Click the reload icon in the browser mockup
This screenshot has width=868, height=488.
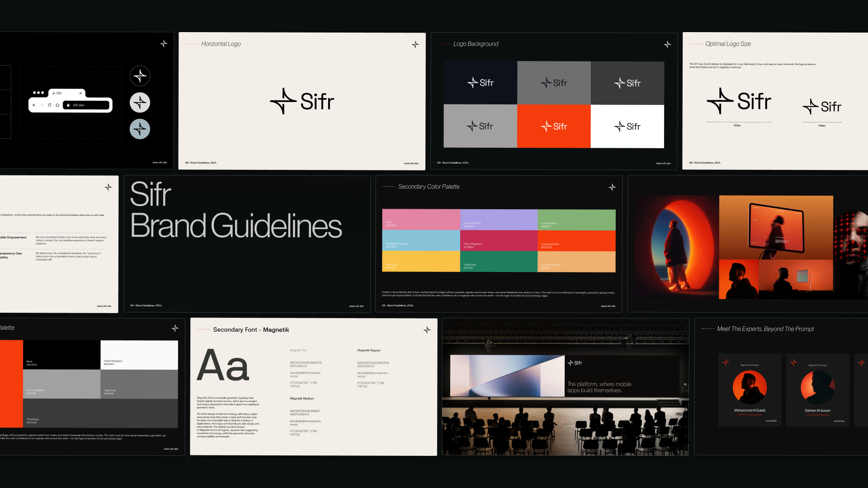pyautogui.click(x=50, y=105)
